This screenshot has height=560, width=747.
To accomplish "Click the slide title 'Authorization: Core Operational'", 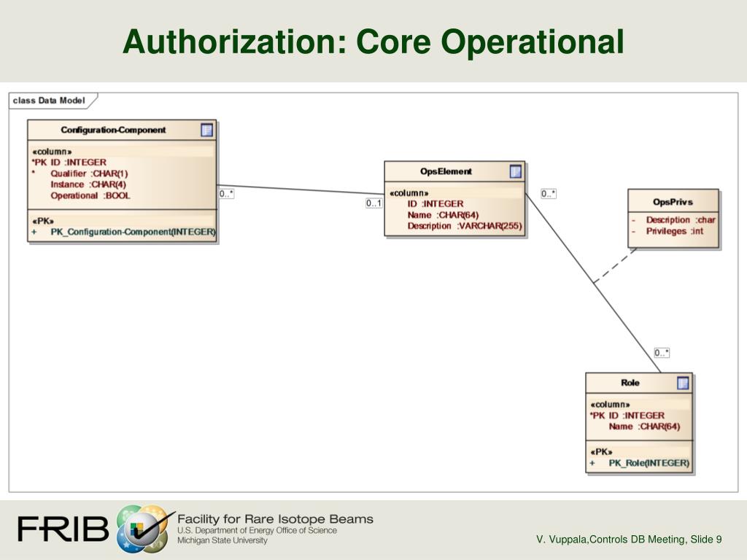I will pos(373,42).
